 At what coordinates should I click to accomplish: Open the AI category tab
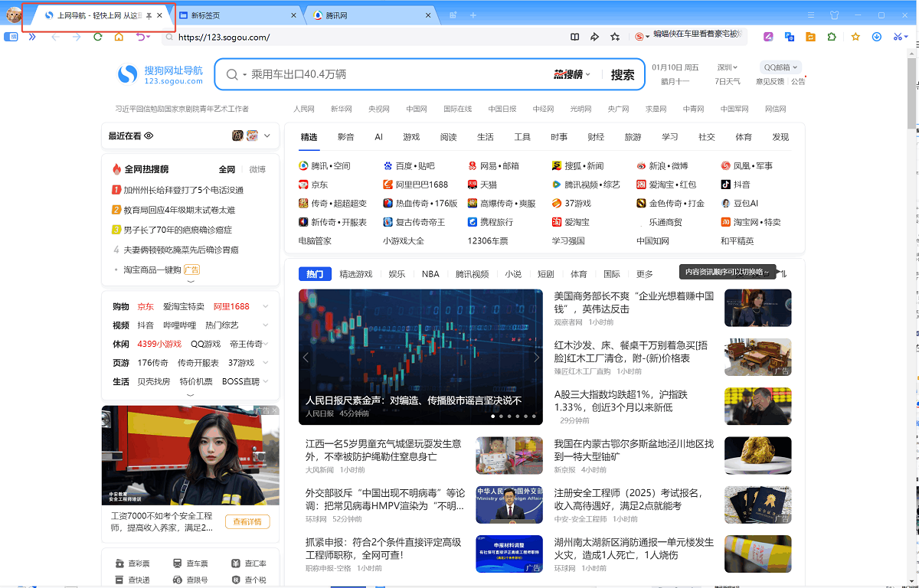tap(378, 137)
